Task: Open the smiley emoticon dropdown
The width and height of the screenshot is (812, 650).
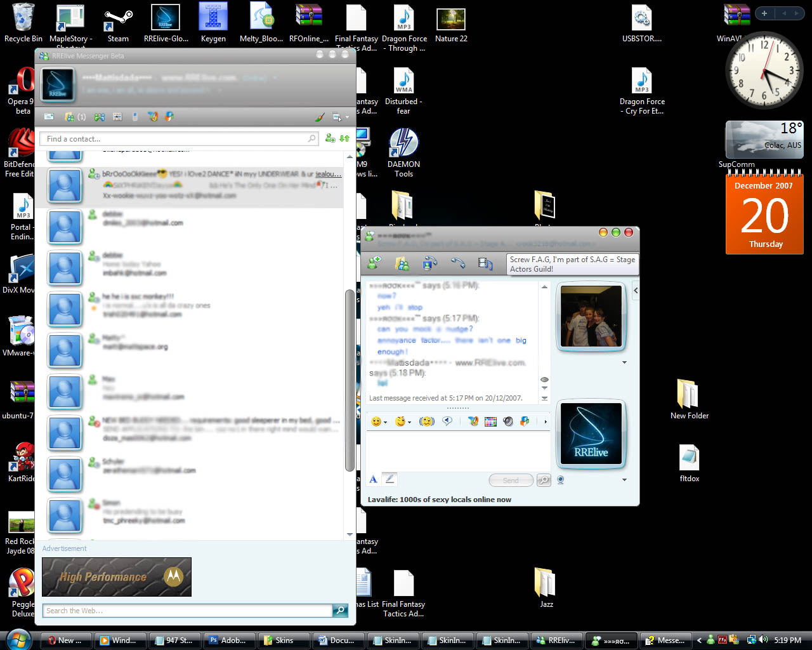Action: [379, 421]
